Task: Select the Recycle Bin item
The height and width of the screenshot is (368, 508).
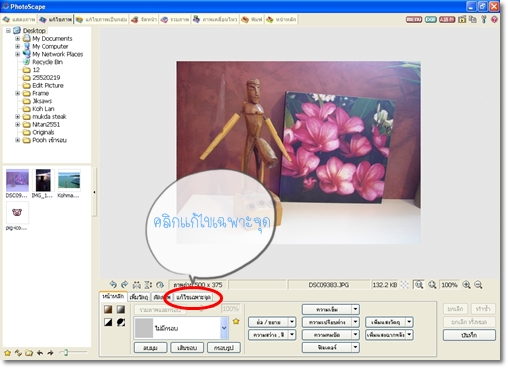Action: point(47,62)
